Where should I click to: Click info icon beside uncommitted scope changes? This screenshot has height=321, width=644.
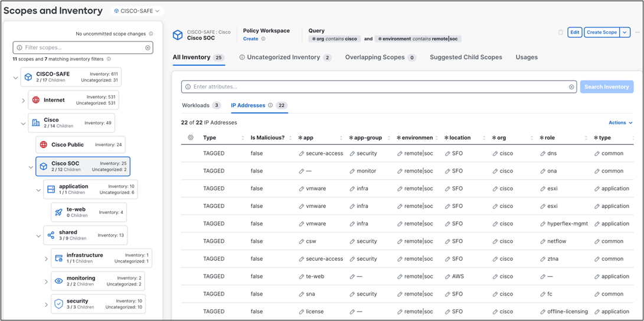151,34
